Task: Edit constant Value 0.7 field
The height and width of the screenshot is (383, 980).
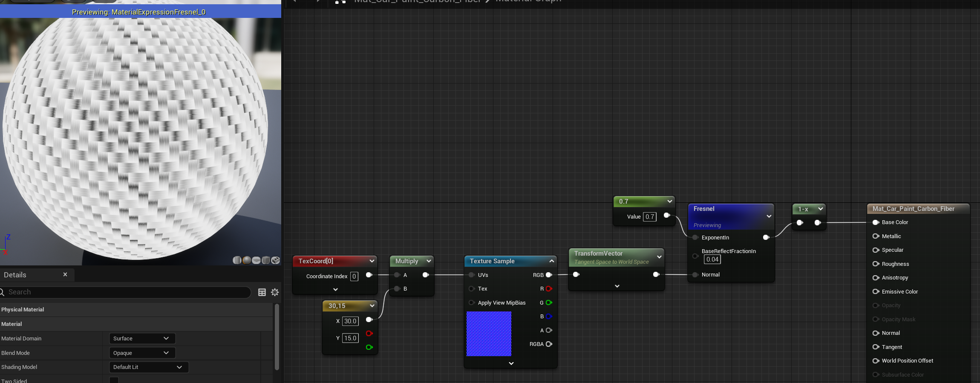Action: (650, 217)
